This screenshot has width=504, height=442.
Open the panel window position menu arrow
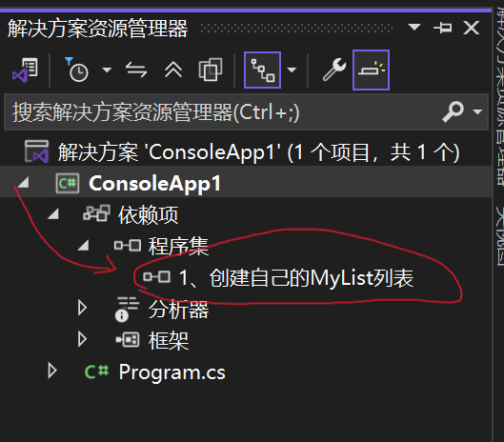click(x=414, y=27)
